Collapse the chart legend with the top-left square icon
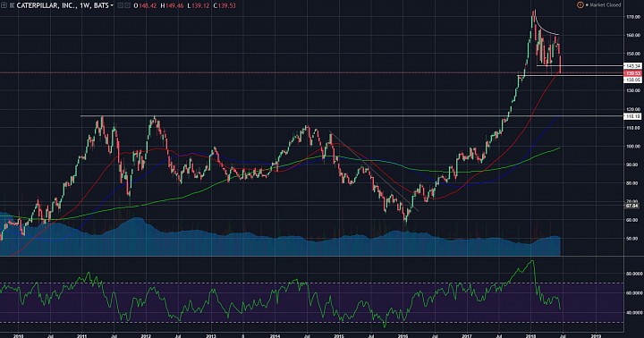 click(4, 5)
